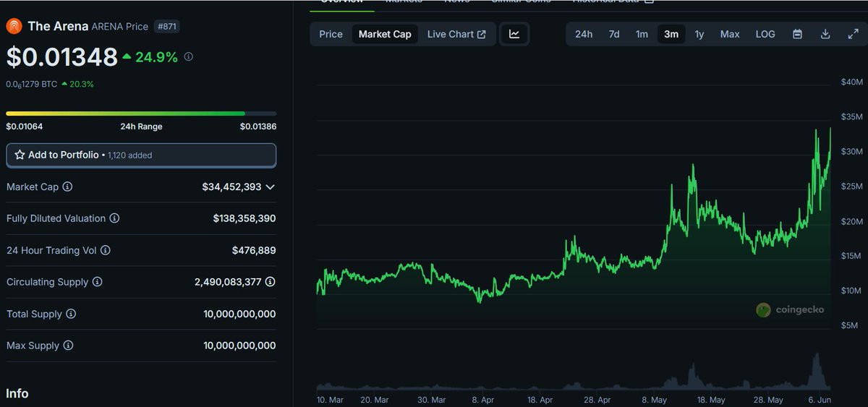Click star icon in Add to Portfolio
The height and width of the screenshot is (407, 868).
click(20, 155)
